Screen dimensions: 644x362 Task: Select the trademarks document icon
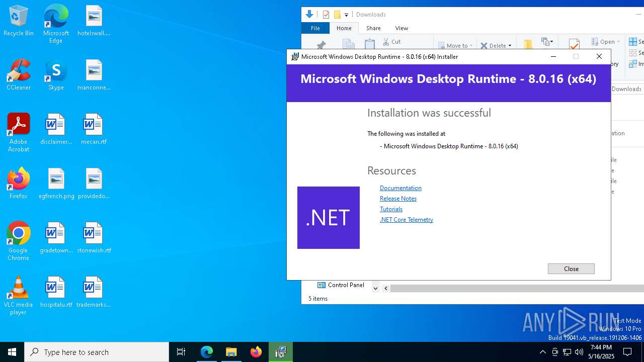pos(94,292)
